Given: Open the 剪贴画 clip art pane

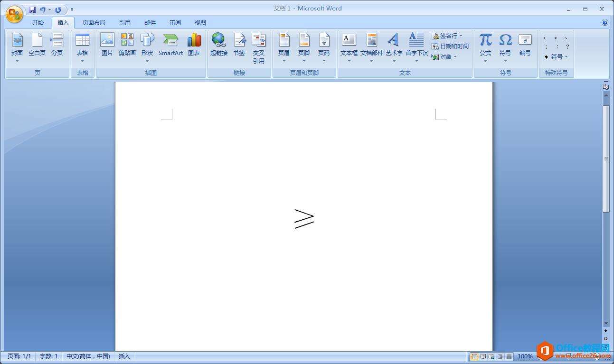Looking at the screenshot, I should tap(127, 45).
